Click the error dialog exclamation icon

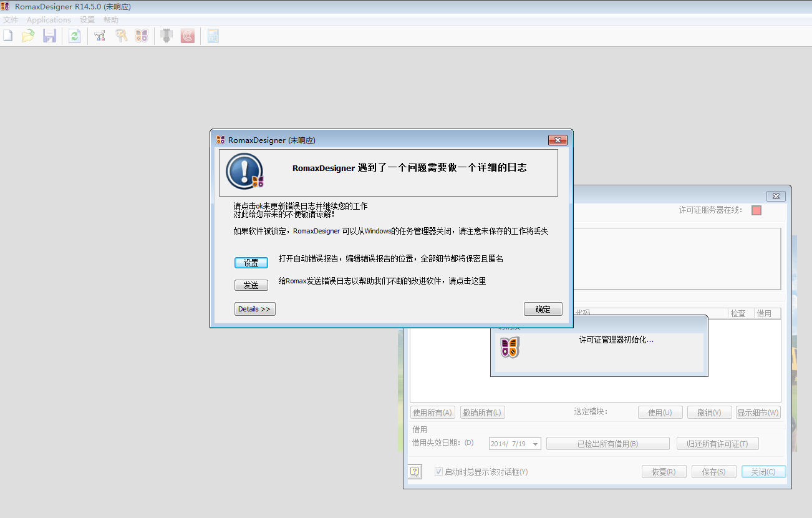click(244, 171)
